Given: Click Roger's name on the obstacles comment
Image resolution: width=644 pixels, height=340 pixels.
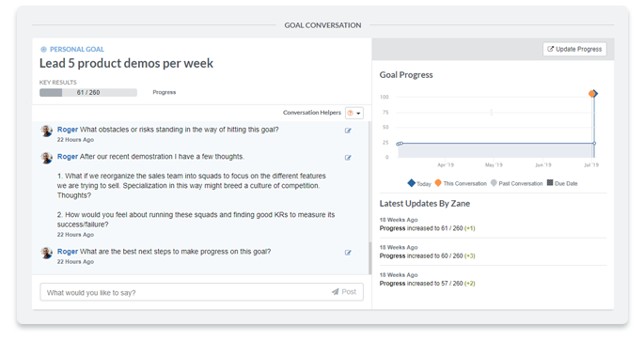Looking at the screenshot, I should (x=68, y=130).
